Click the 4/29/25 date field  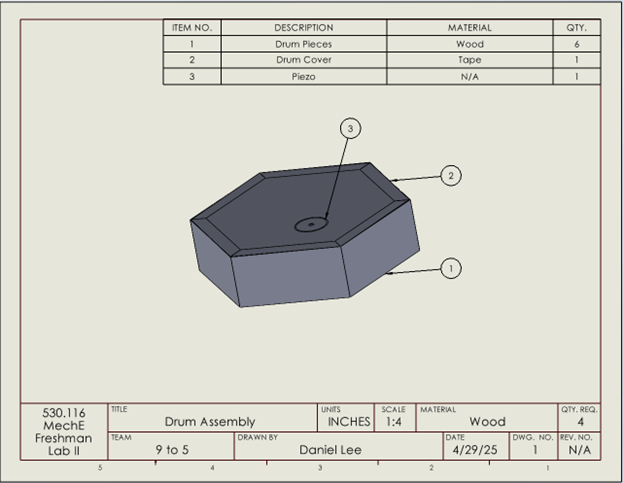(x=475, y=450)
